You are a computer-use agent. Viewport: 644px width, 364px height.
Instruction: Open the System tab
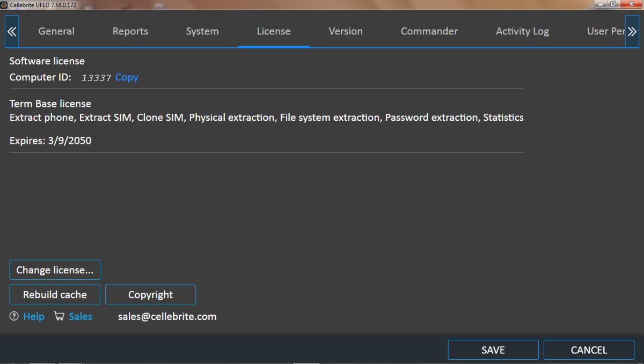202,31
